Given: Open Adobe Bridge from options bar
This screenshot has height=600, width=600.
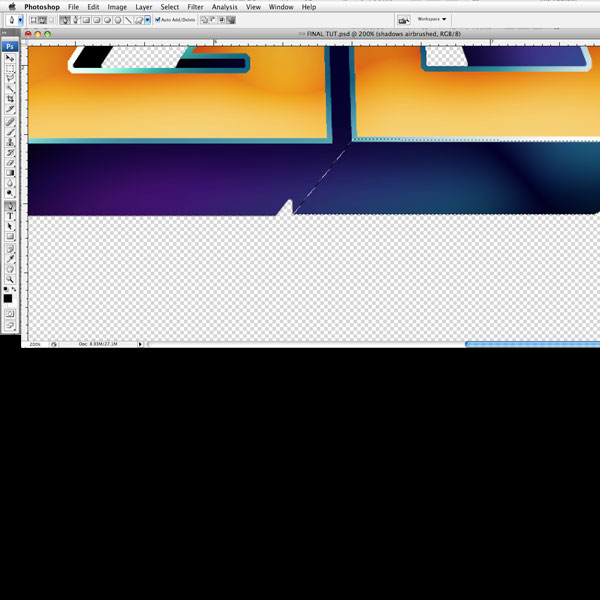Looking at the screenshot, I should click(x=403, y=20).
